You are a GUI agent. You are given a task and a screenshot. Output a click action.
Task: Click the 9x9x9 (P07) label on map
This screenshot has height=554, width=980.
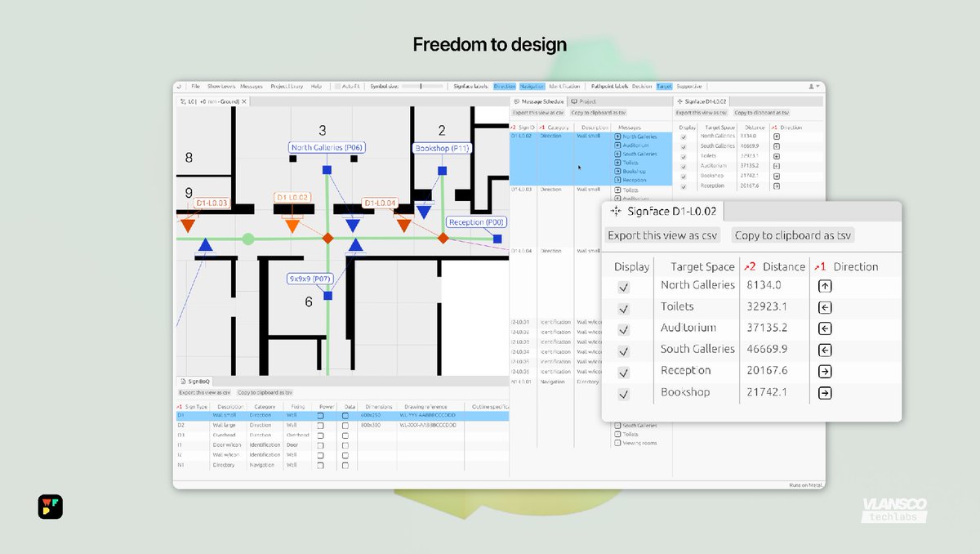coord(310,279)
